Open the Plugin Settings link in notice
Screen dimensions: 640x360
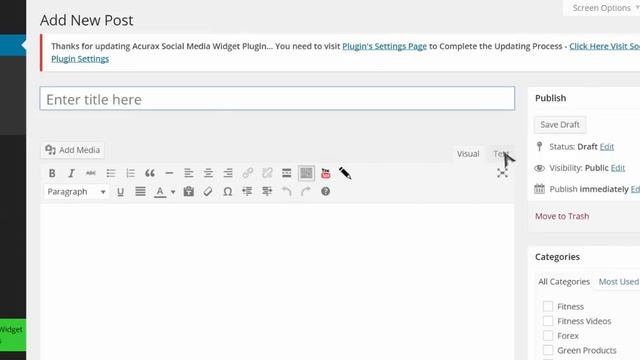click(80, 59)
